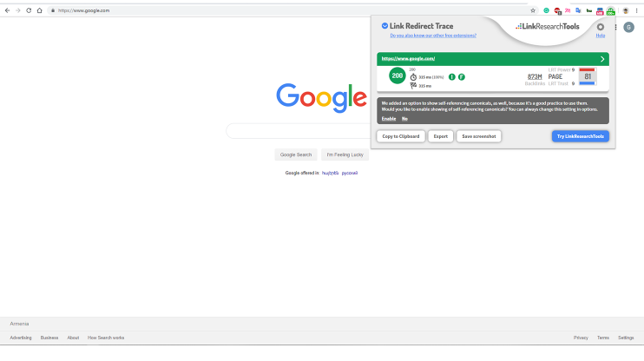Switch Google to the русский language link
This screenshot has height=361, width=644.
point(350,173)
